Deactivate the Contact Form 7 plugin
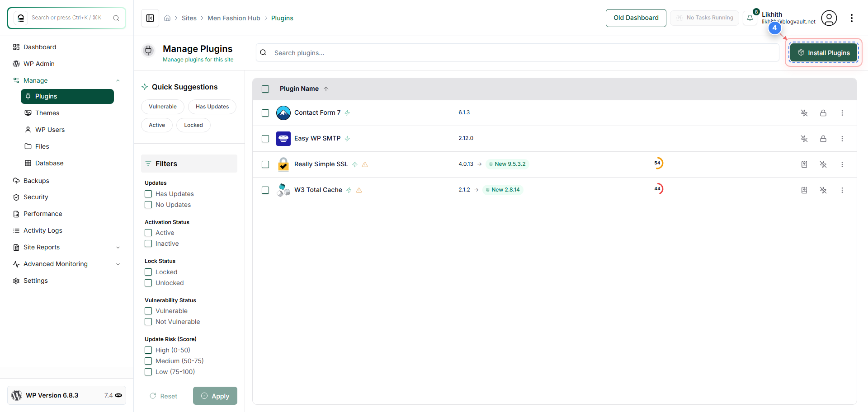 coord(805,113)
